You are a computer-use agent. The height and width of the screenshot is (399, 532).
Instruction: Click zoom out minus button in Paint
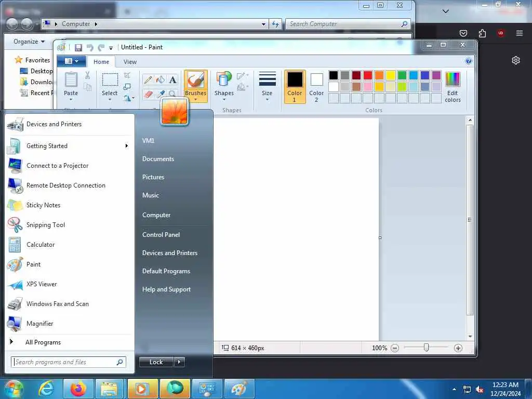coord(395,348)
